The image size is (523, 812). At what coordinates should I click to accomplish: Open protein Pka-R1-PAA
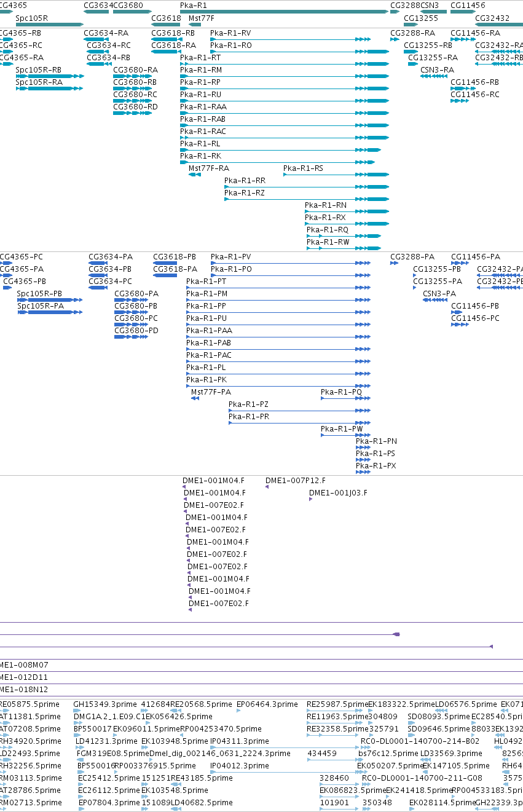209,330
